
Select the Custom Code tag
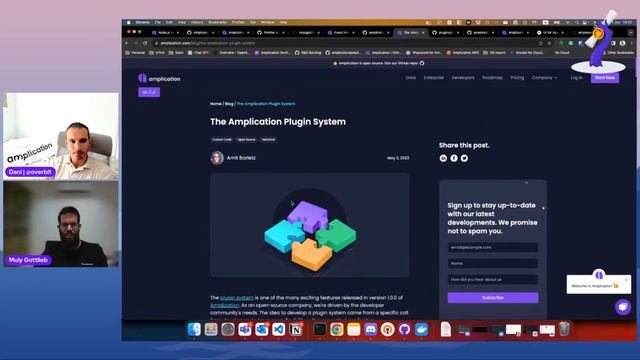pos(222,140)
